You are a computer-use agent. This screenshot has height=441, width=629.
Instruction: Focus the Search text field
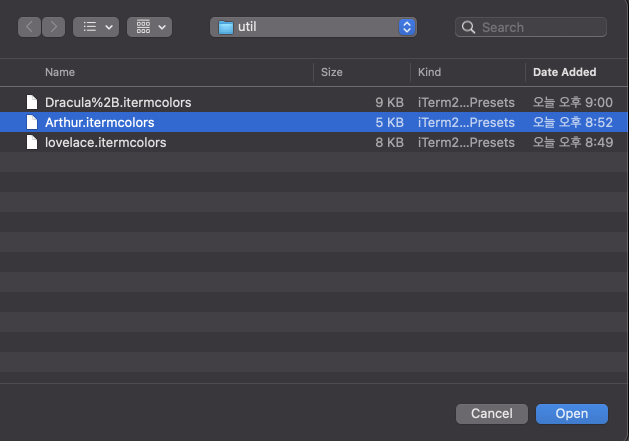531,27
